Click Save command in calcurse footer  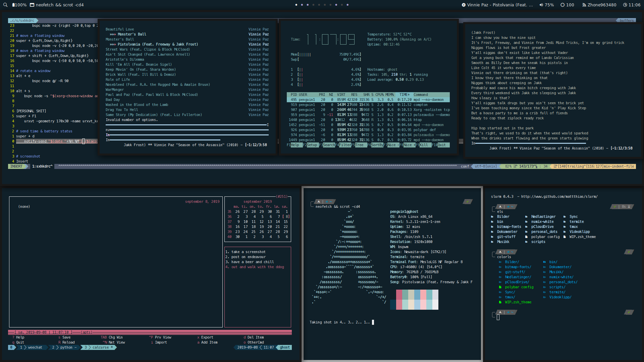click(x=64, y=338)
